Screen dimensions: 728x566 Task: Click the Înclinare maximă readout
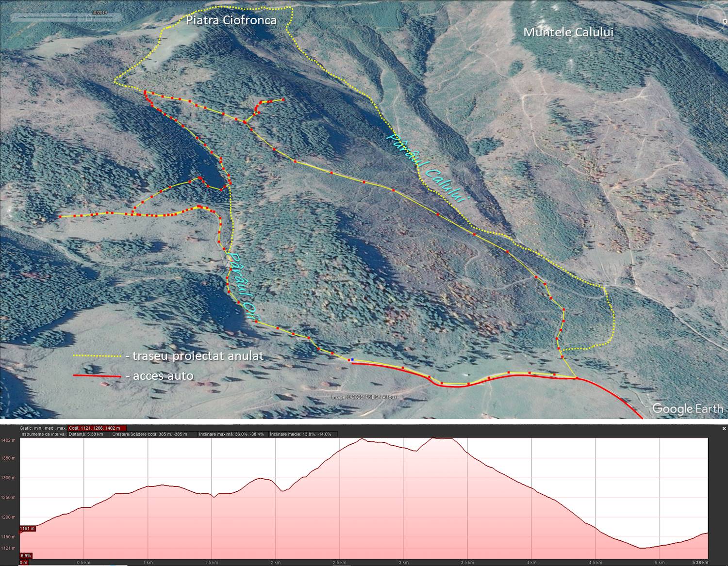[x=232, y=435]
